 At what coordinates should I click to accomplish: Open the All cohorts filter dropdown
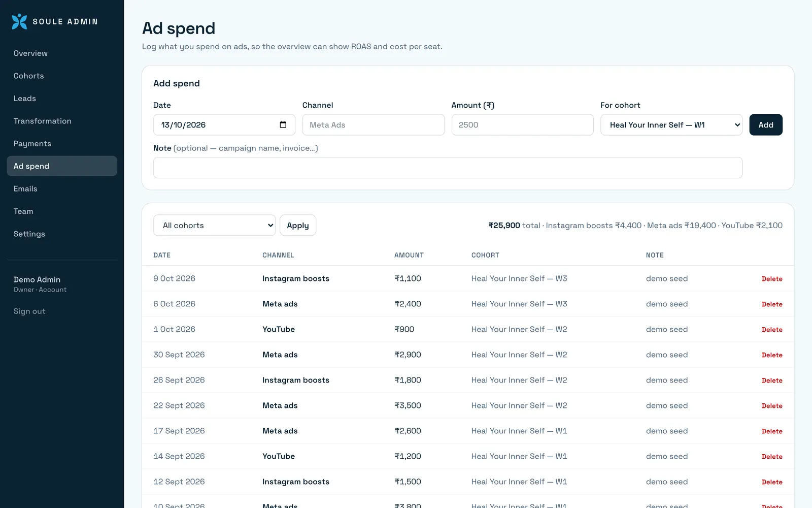coord(214,226)
